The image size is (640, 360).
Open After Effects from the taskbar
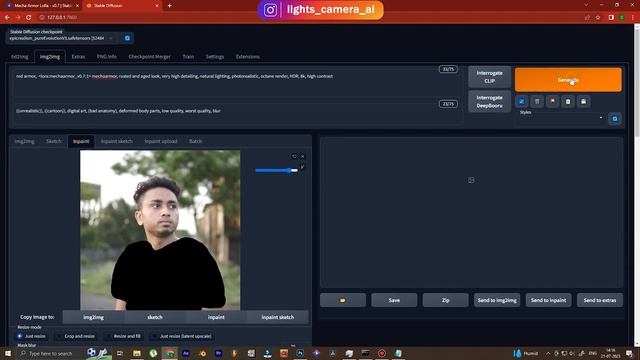pyautogui.click(x=186, y=353)
